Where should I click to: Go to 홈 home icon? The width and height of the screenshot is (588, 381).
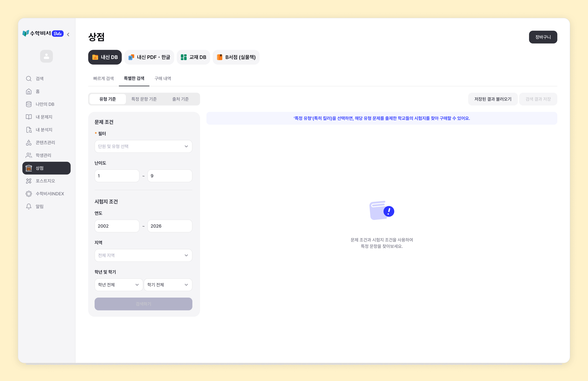coord(29,91)
